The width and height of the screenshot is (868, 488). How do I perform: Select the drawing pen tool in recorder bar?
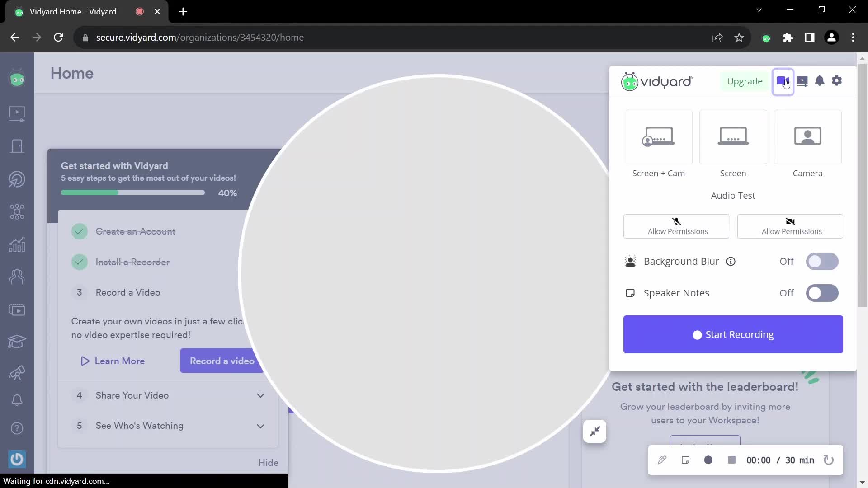(x=662, y=460)
